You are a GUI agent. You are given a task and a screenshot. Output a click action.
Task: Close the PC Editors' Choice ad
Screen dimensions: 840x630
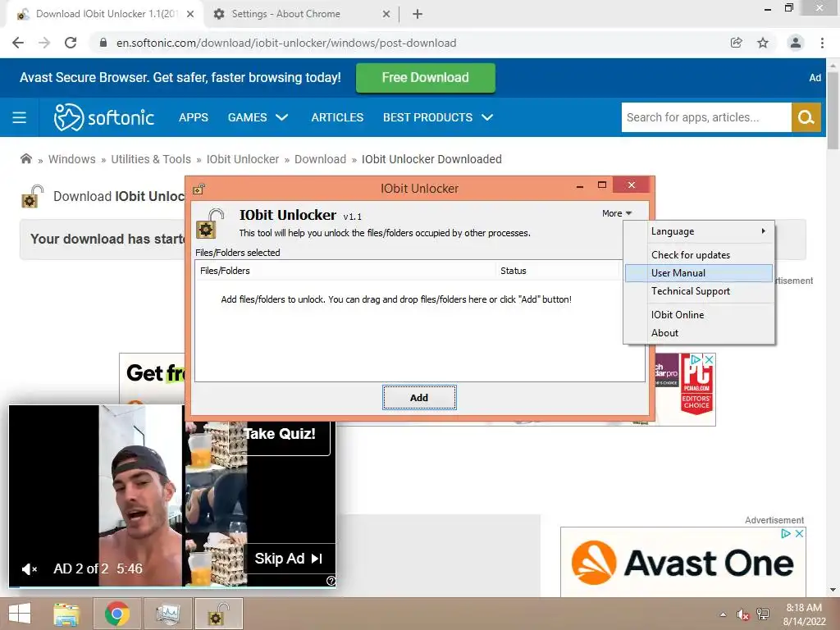(x=709, y=359)
